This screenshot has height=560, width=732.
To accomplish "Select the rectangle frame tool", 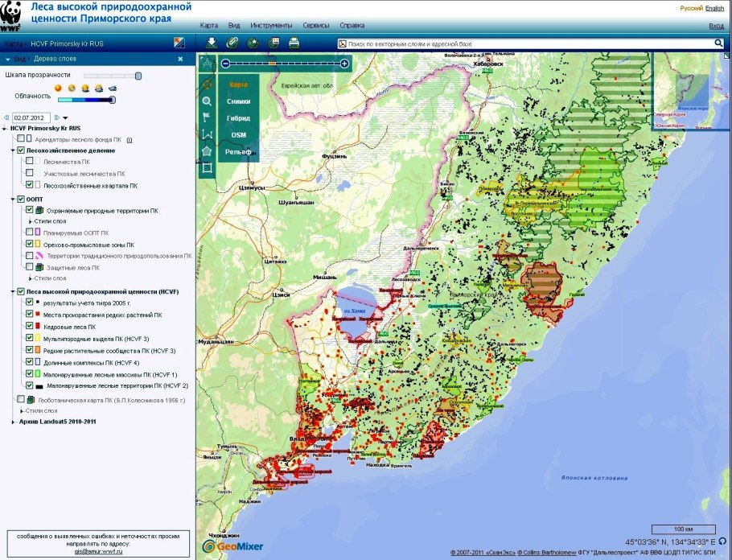I will 208,167.
